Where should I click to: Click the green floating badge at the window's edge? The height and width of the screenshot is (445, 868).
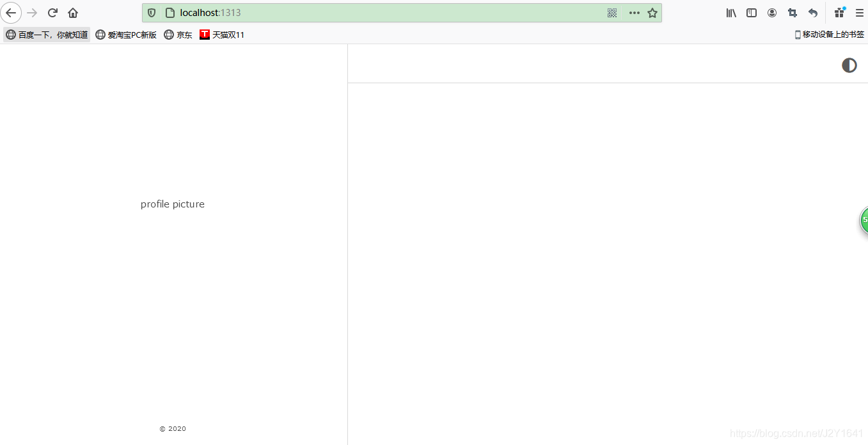click(864, 220)
